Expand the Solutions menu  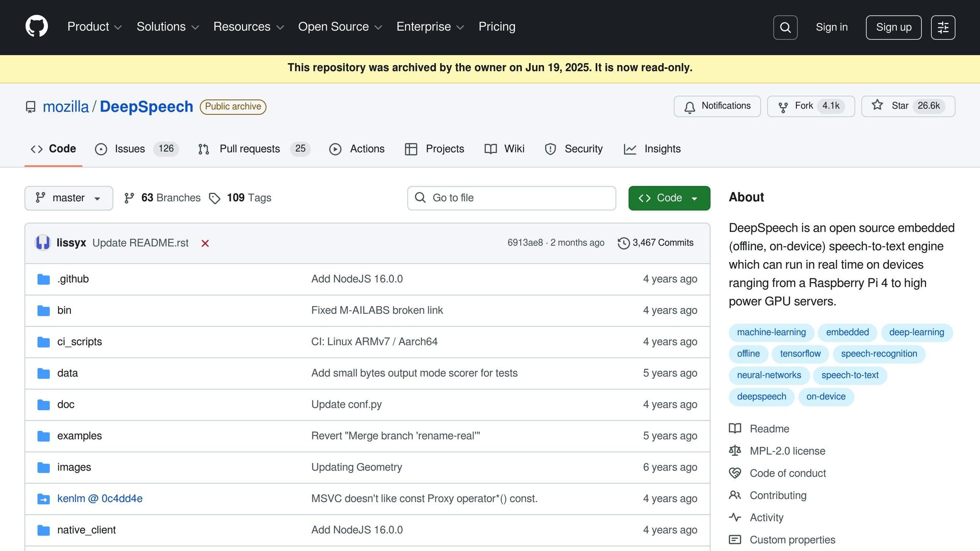point(167,27)
